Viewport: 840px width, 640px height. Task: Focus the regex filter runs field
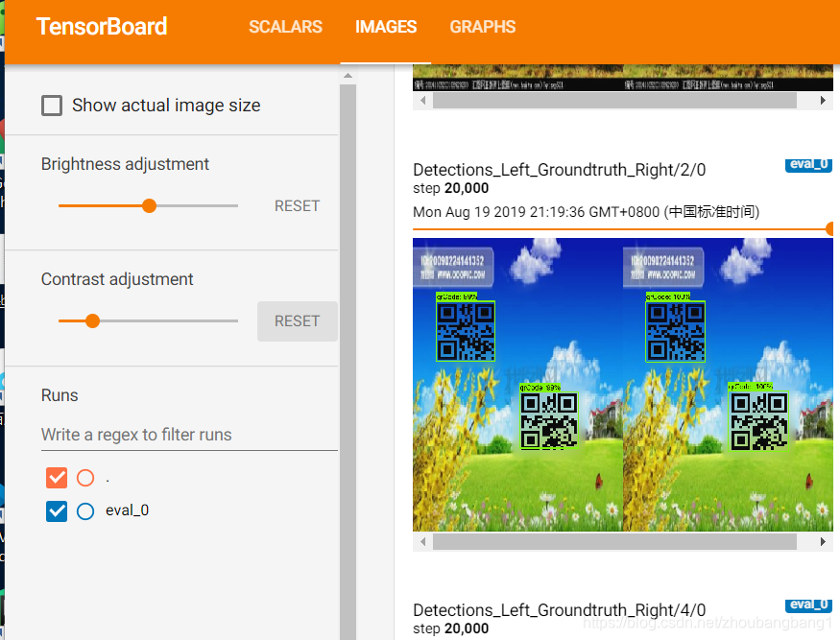[x=189, y=435]
